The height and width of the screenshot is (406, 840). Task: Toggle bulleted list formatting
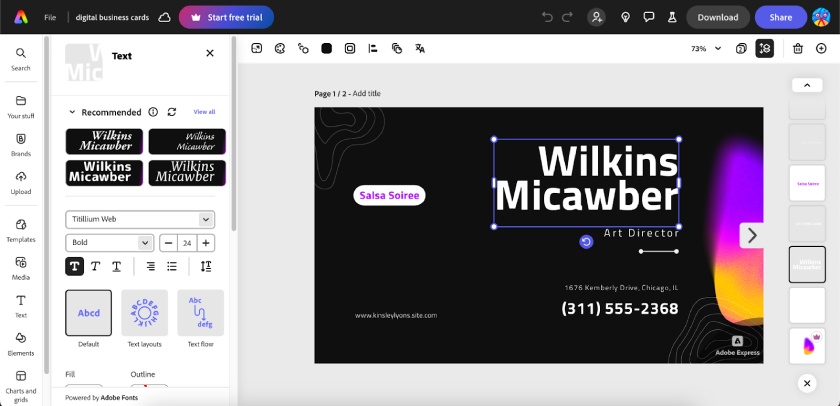click(x=171, y=266)
